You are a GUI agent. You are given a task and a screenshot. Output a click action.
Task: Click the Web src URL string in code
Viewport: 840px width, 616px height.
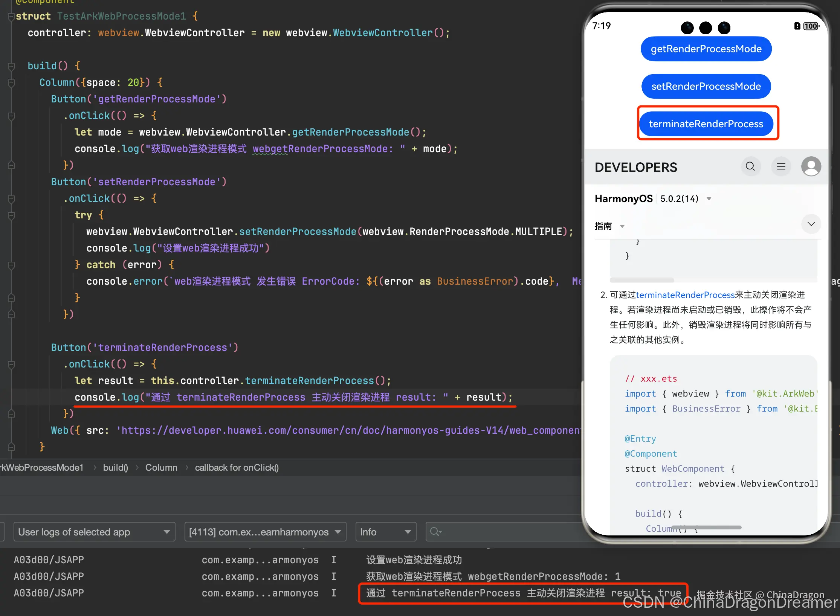tap(349, 430)
